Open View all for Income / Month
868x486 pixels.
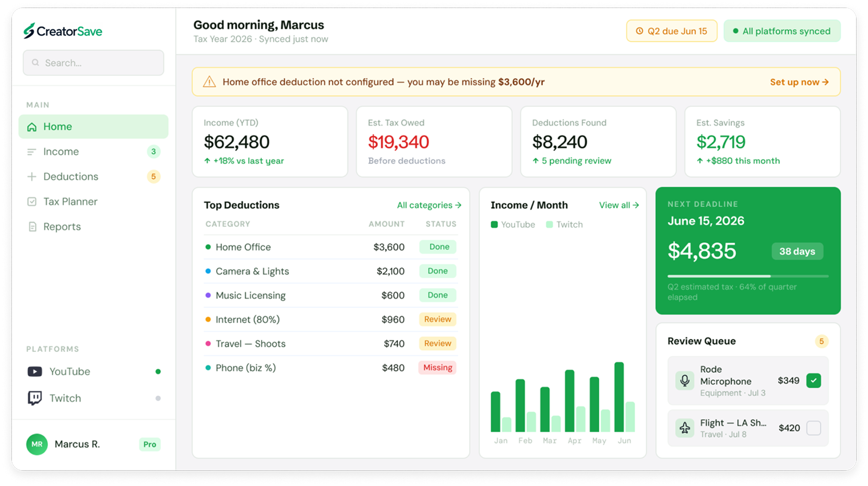click(619, 205)
